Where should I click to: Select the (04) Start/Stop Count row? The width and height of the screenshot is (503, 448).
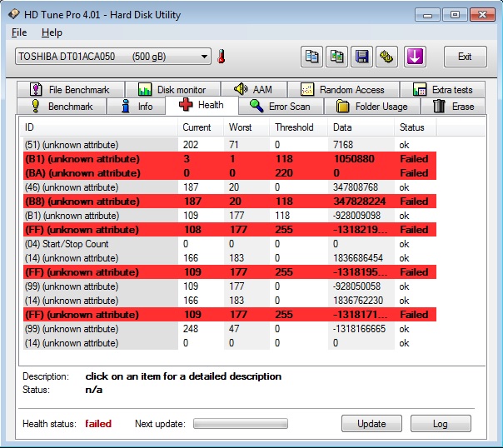[230, 244]
